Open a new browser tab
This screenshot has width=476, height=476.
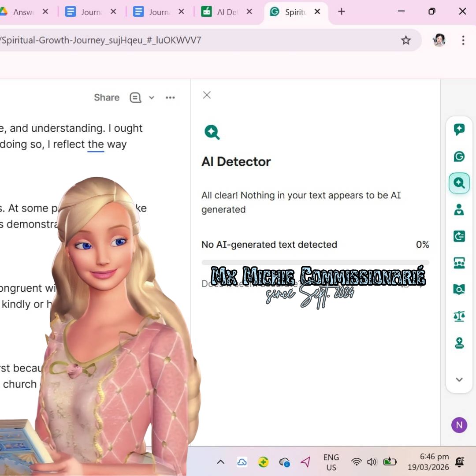(342, 12)
